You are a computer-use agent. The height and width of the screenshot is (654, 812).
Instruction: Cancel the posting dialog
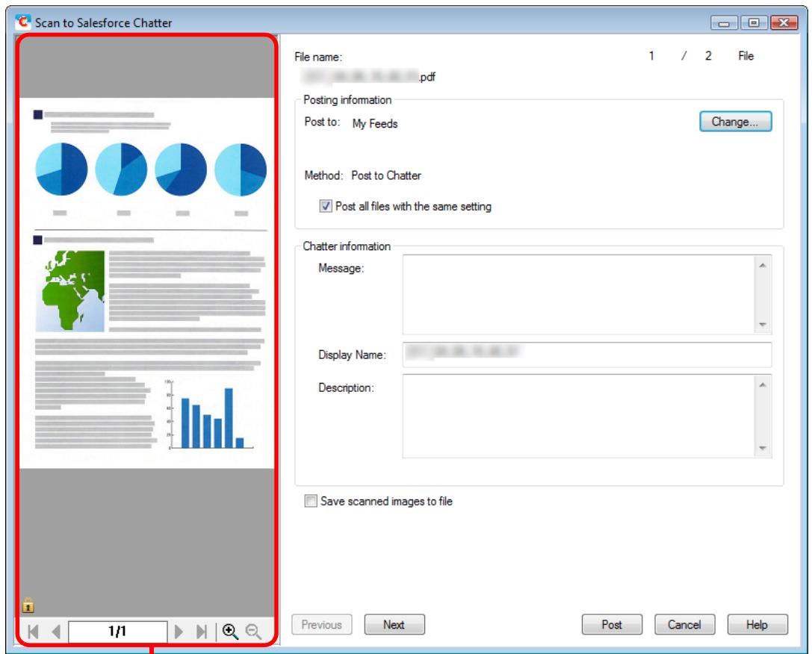click(684, 624)
